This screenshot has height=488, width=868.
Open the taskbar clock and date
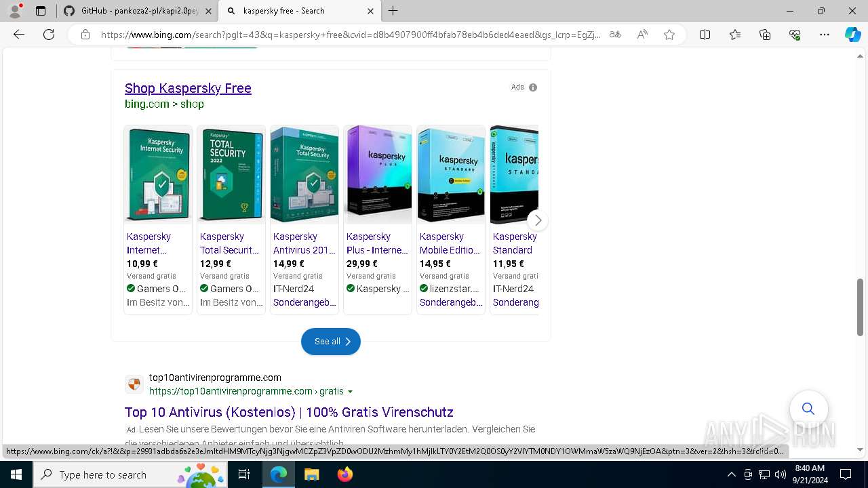[x=809, y=474]
